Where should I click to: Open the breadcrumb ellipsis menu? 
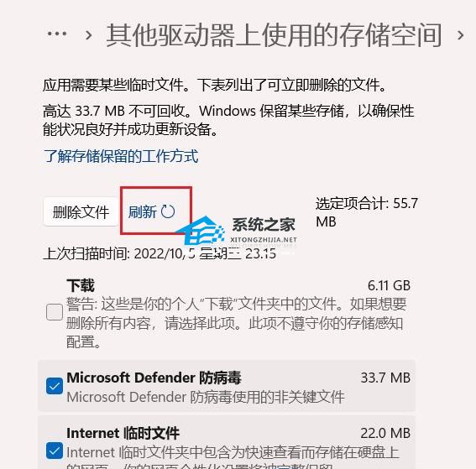click(x=57, y=34)
